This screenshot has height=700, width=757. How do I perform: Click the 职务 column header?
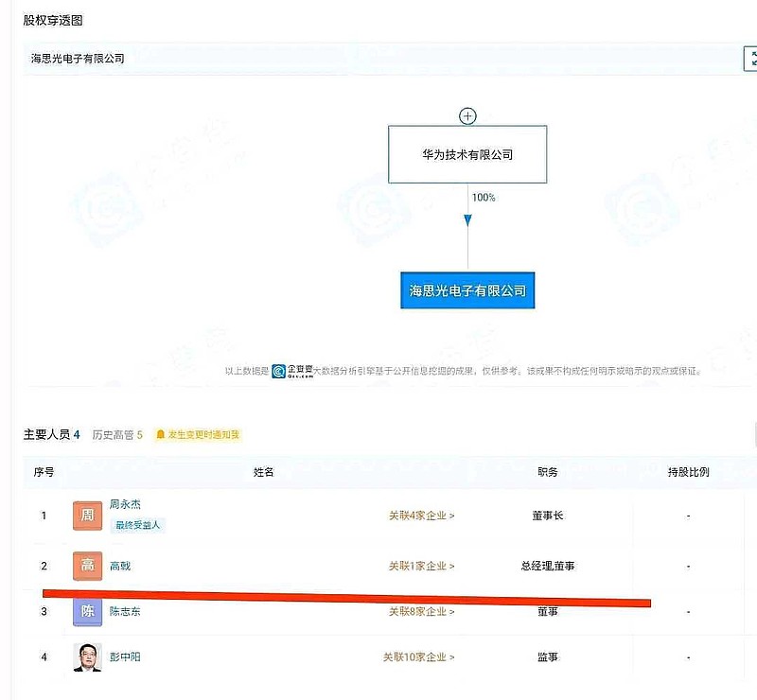[548, 472]
